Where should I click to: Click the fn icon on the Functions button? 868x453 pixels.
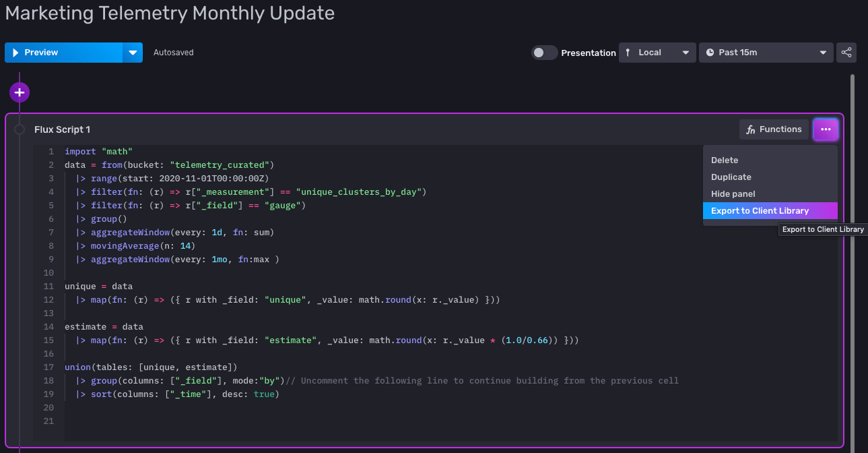750,129
